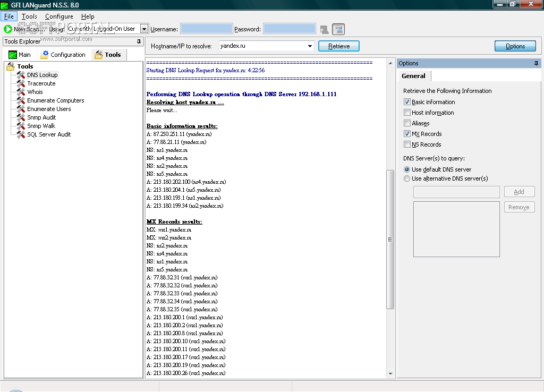Switch to the Configuration tab
Viewport: 544px width, 392px height.
click(x=63, y=55)
